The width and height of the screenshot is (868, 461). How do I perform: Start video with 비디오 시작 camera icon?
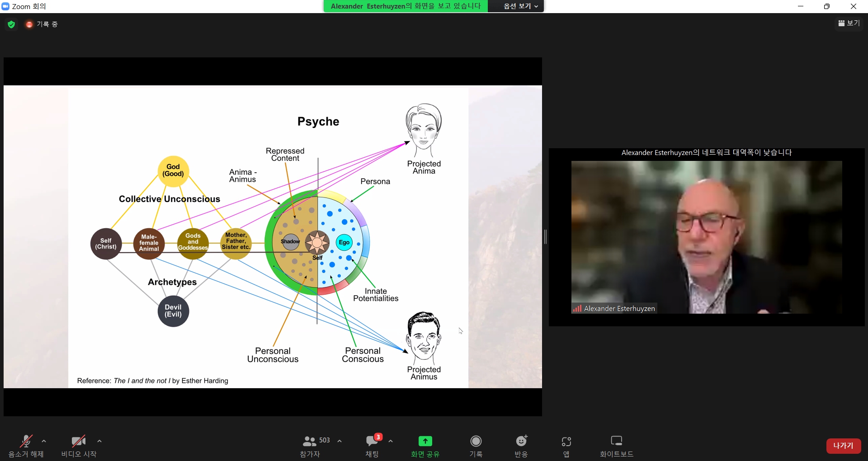79,441
